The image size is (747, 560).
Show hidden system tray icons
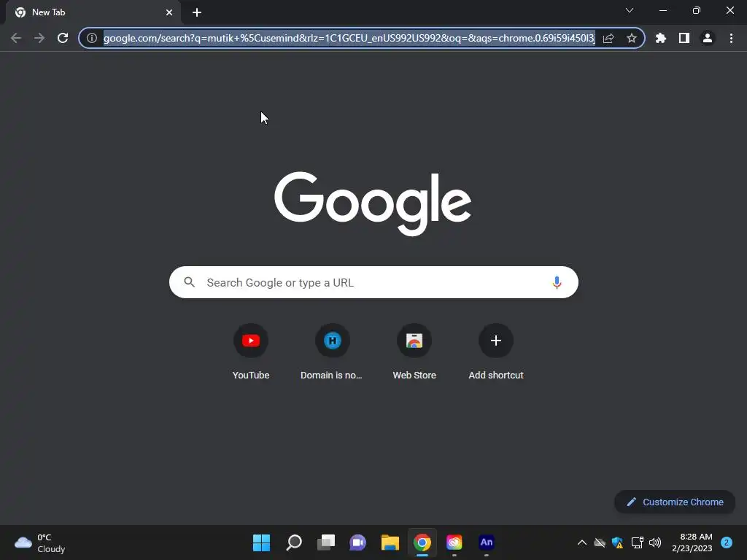581,542
